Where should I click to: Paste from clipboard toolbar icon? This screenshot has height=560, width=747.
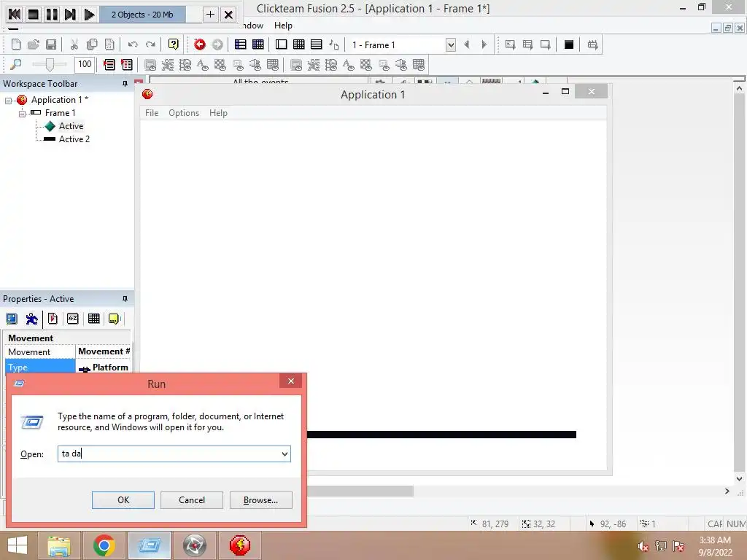coord(109,44)
